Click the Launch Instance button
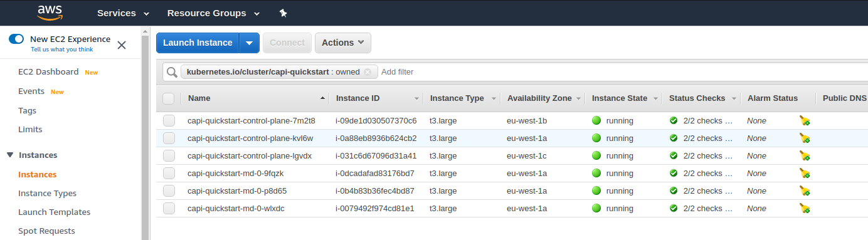The height and width of the screenshot is (240, 868). point(198,43)
